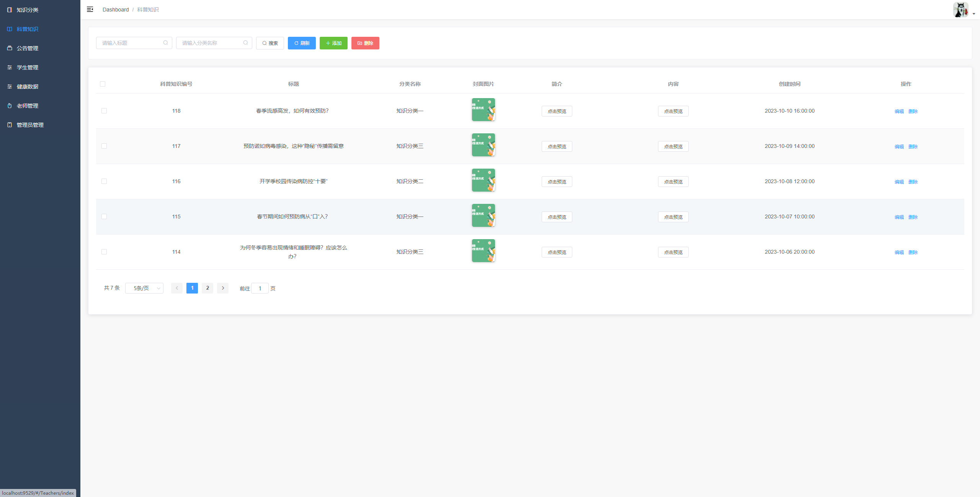This screenshot has height=497, width=980.
Task: Go to page 2 in pagination
Action: coord(207,288)
